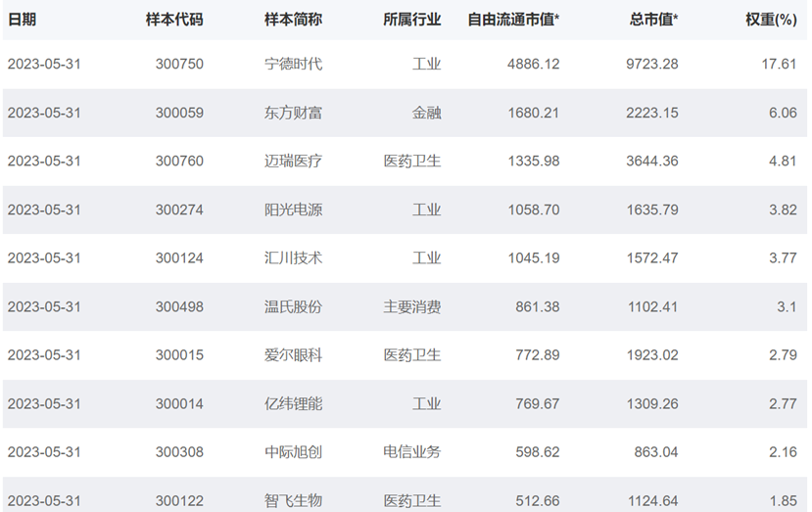Select the name 亿纬锂能
812x512 pixels.
(293, 403)
